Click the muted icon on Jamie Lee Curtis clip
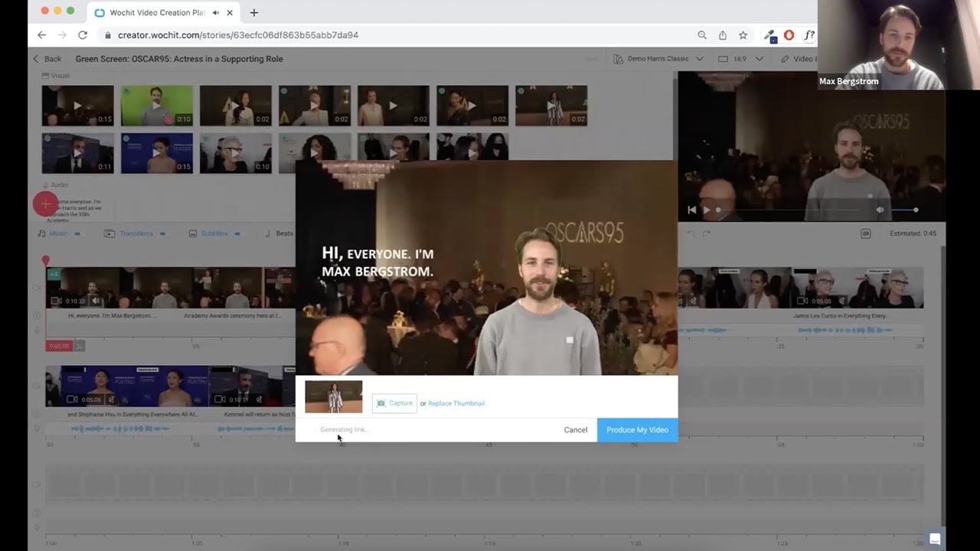 pyautogui.click(x=841, y=301)
